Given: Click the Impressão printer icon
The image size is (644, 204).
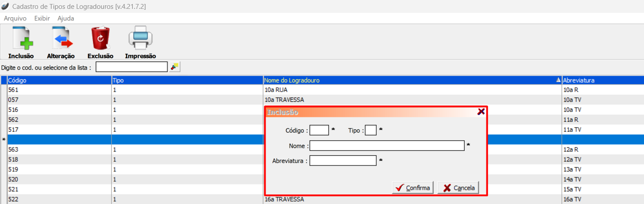Looking at the screenshot, I should [140, 39].
